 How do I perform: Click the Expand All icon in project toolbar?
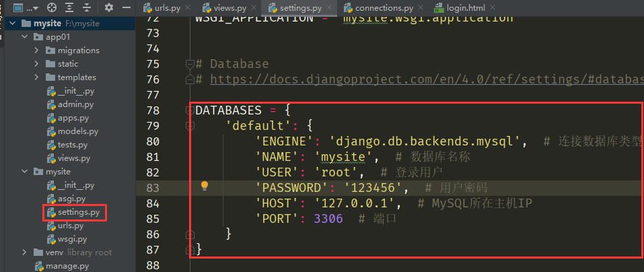click(69, 7)
